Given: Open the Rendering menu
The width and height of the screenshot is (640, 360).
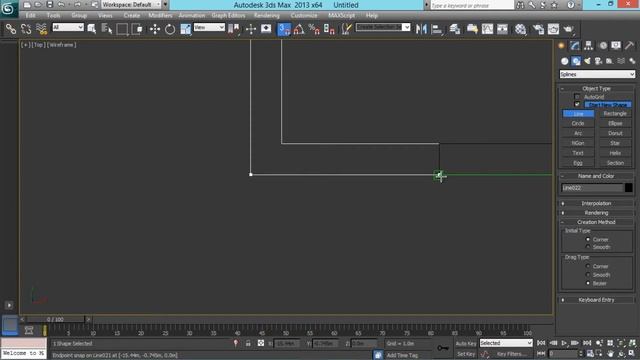Looking at the screenshot, I should 267,16.
